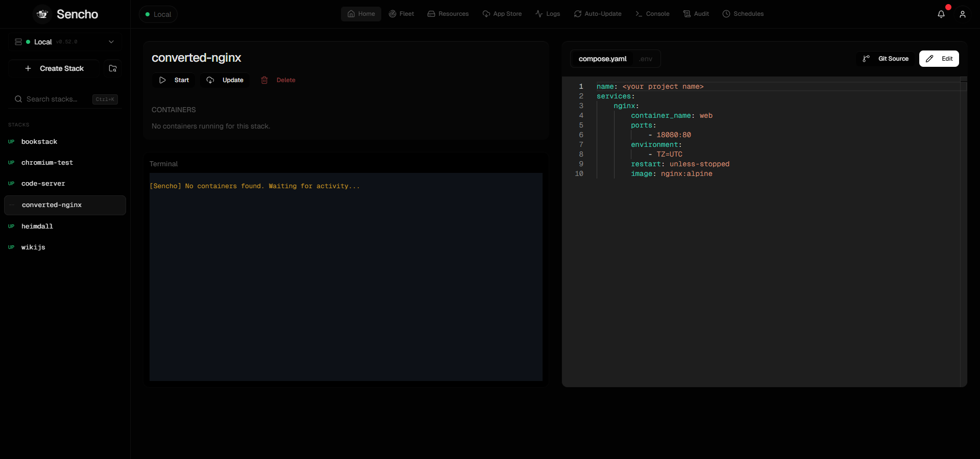Image resolution: width=980 pixels, height=459 pixels.
Task: Switch to the App Store tab
Action: pyautogui.click(x=502, y=14)
